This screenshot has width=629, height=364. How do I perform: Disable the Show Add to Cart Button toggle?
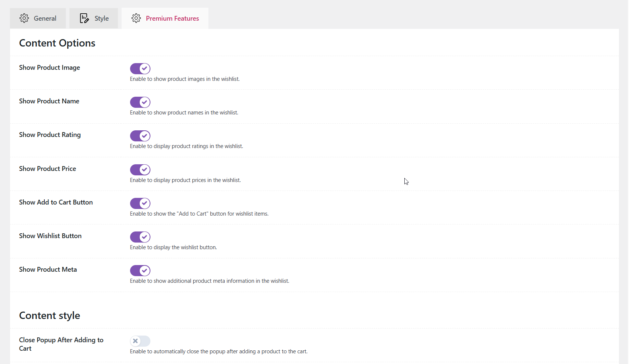click(140, 203)
